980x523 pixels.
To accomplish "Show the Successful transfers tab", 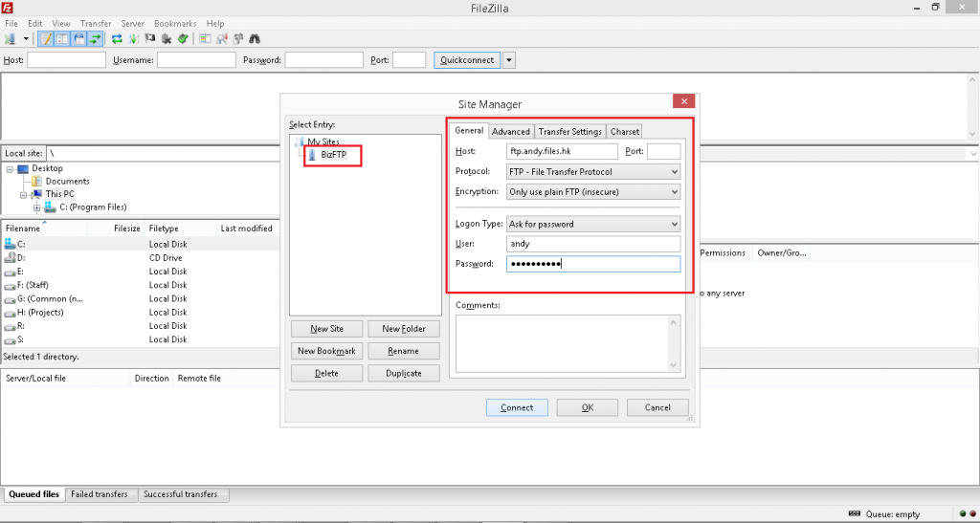I will click(181, 494).
